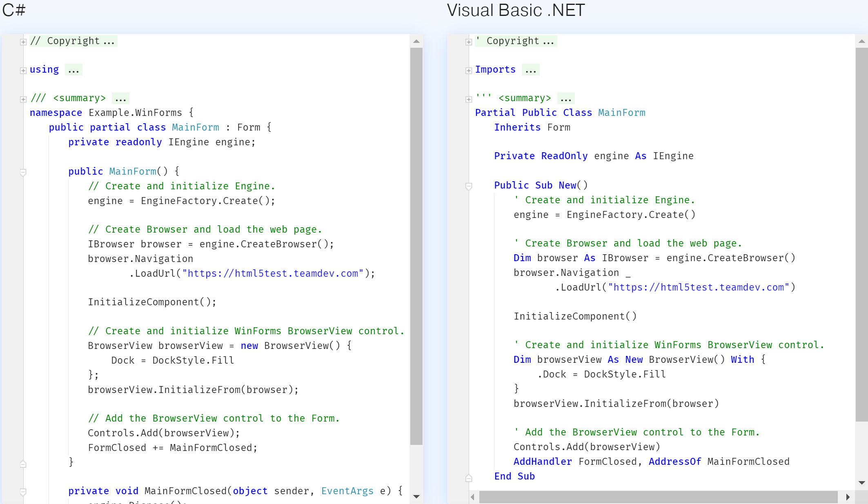Click right arrow of VB horizontal scrollbar
Image resolution: width=868 pixels, height=504 pixels.
coord(848,497)
